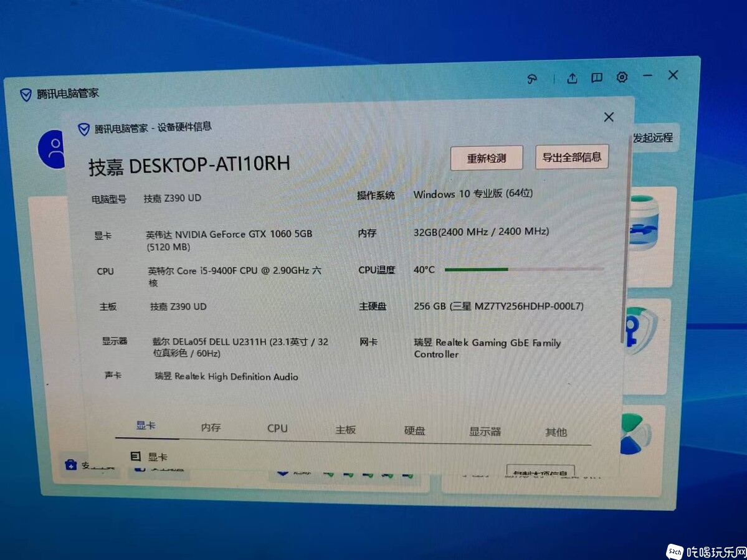Go to the 硬盘 tab
The width and height of the screenshot is (747, 560).
[x=414, y=430]
